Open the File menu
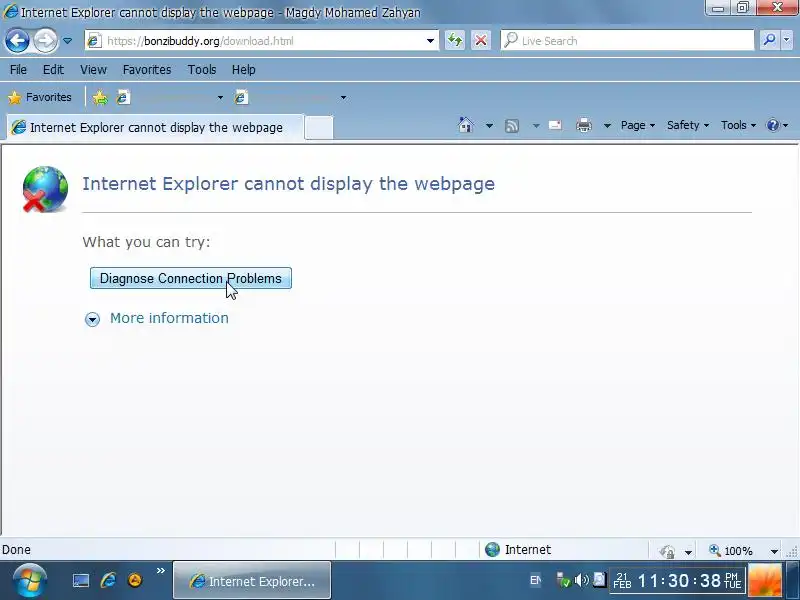 click(18, 69)
